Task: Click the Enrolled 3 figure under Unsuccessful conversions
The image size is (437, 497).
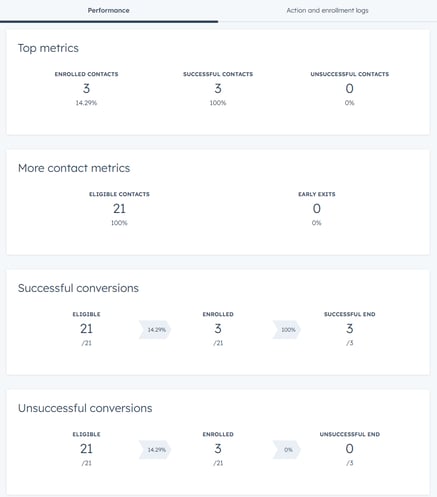Action: point(218,449)
